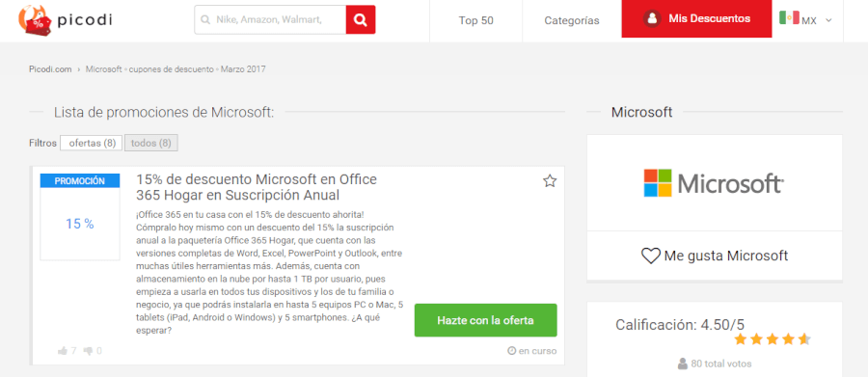Click the 80 total votos text
The image size is (868, 377).
720,364
